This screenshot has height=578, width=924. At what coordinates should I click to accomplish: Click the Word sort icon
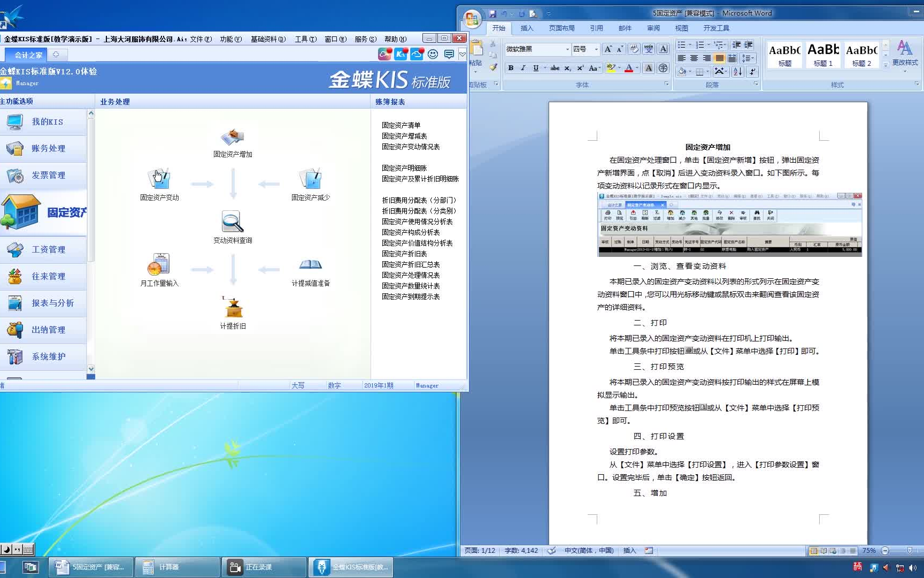(737, 71)
